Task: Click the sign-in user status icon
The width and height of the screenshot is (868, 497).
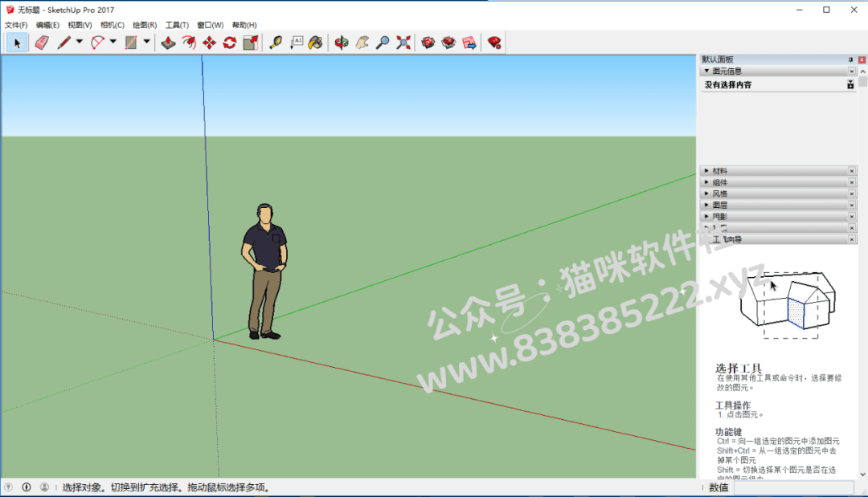Action: [44, 487]
